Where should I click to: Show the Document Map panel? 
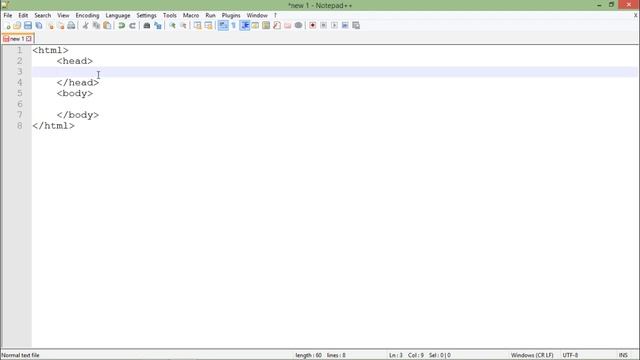[x=266, y=26]
